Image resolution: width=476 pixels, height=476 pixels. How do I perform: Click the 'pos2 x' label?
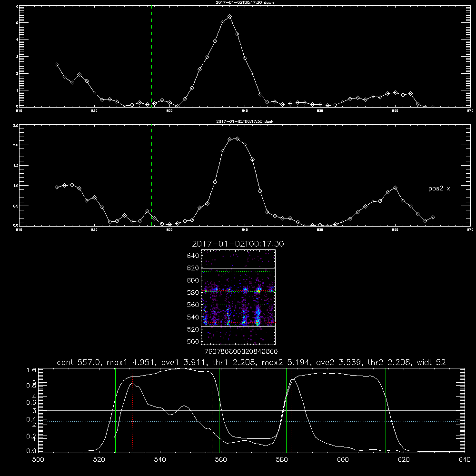click(439, 188)
